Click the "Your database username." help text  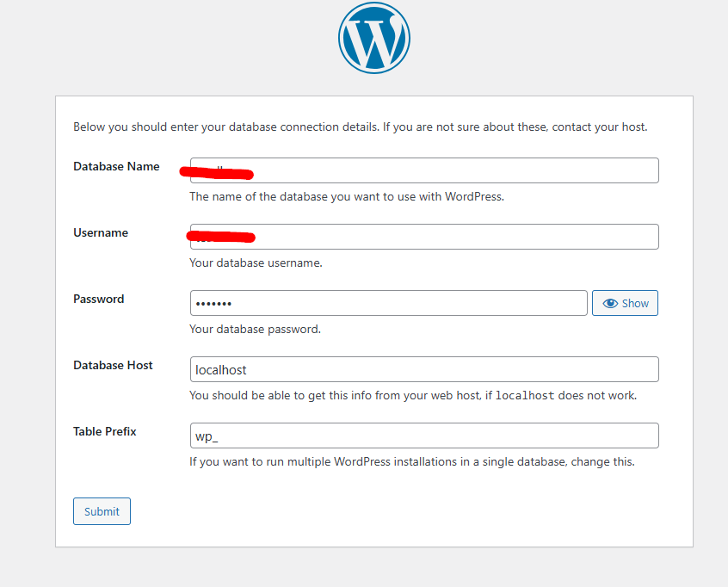256,263
